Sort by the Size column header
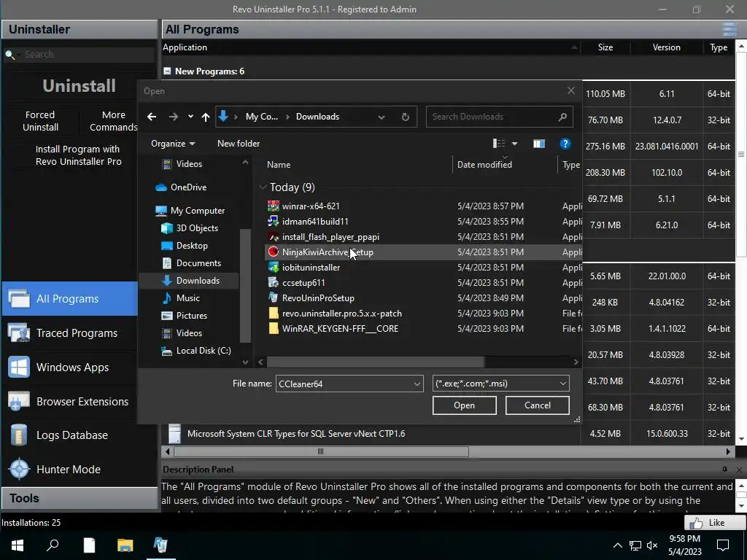This screenshot has width=747, height=560. pos(605,47)
